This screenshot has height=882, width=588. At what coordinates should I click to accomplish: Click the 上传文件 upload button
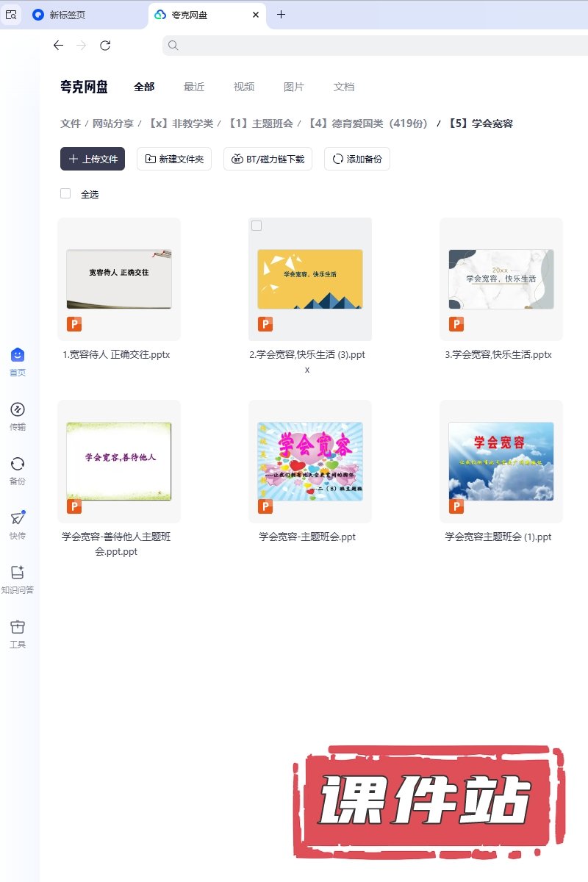click(93, 159)
